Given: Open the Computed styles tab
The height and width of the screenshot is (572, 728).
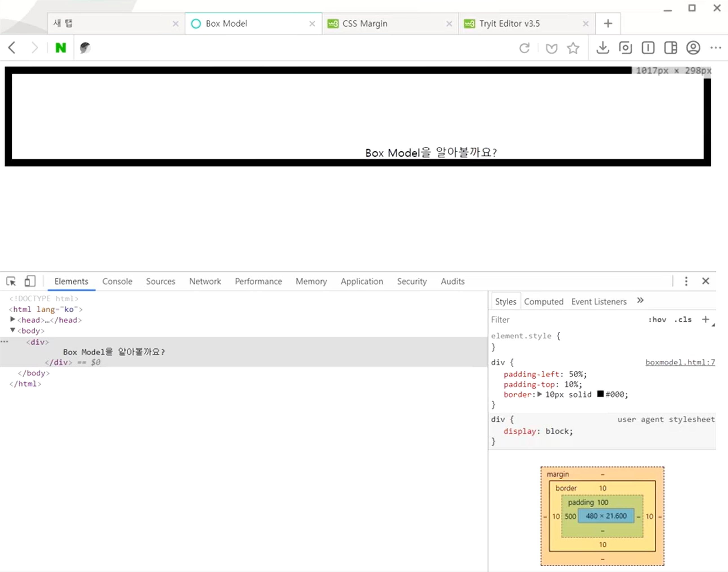Looking at the screenshot, I should [544, 302].
